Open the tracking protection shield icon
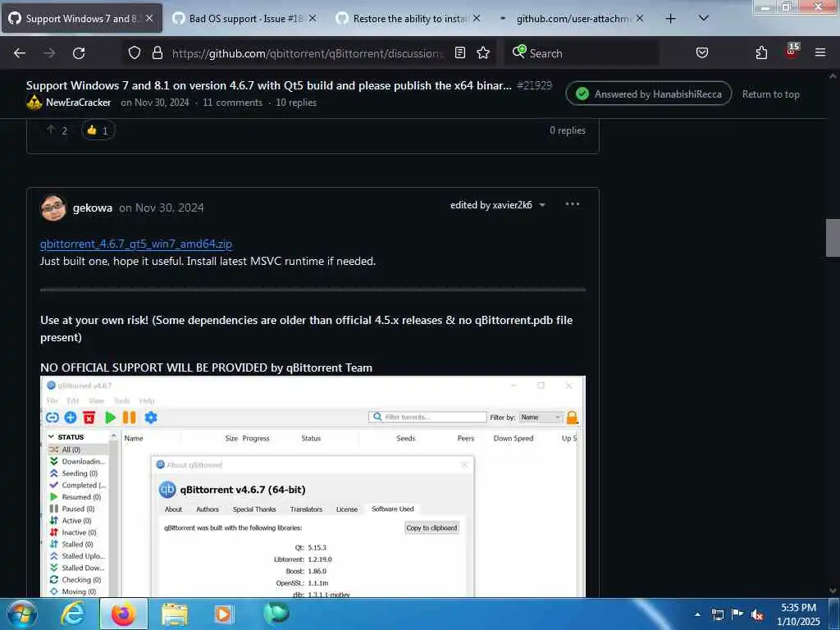The width and height of the screenshot is (840, 630). coord(135,53)
